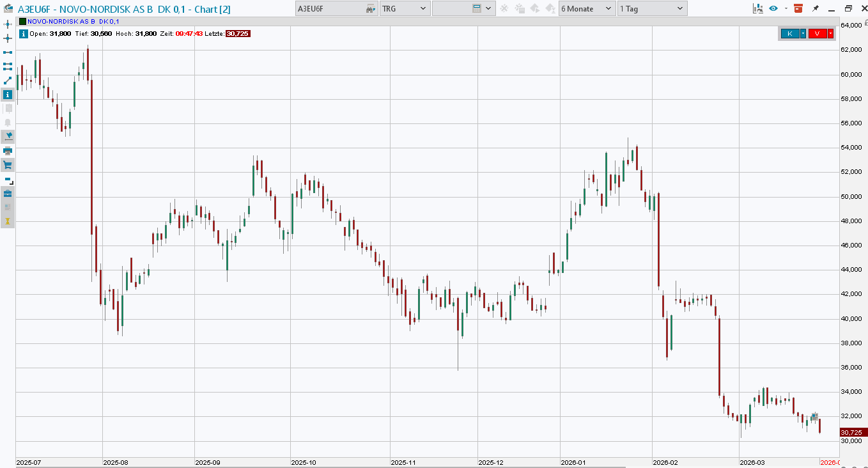The height and width of the screenshot is (468, 868).
Task: Open the shopping cart order icon
Action: click(8, 165)
